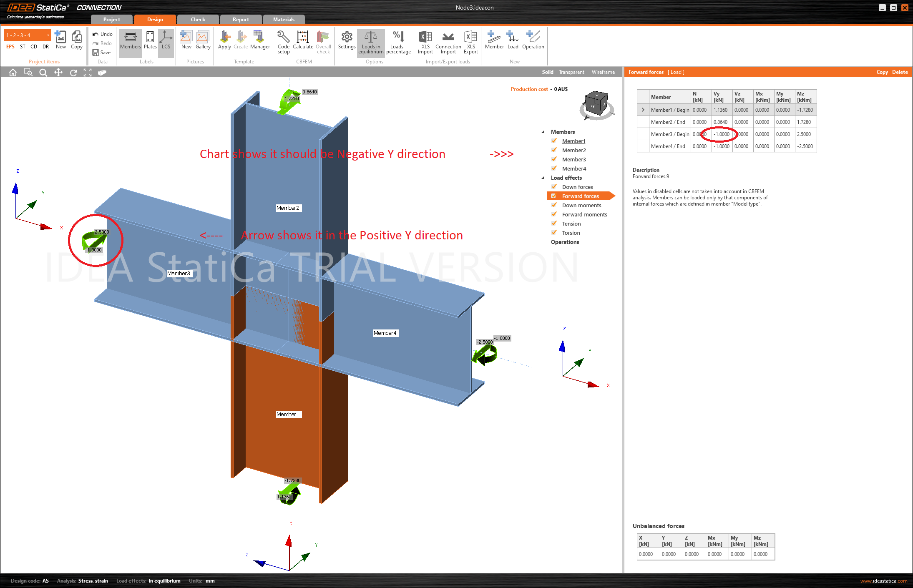The image size is (913, 588).
Task: Open the www.ideastatica.com link
Action: [883, 581]
